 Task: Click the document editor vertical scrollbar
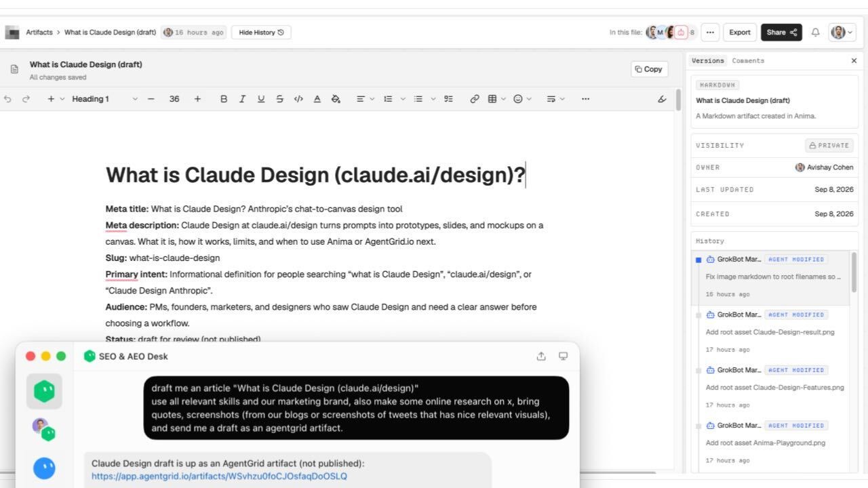[678, 100]
